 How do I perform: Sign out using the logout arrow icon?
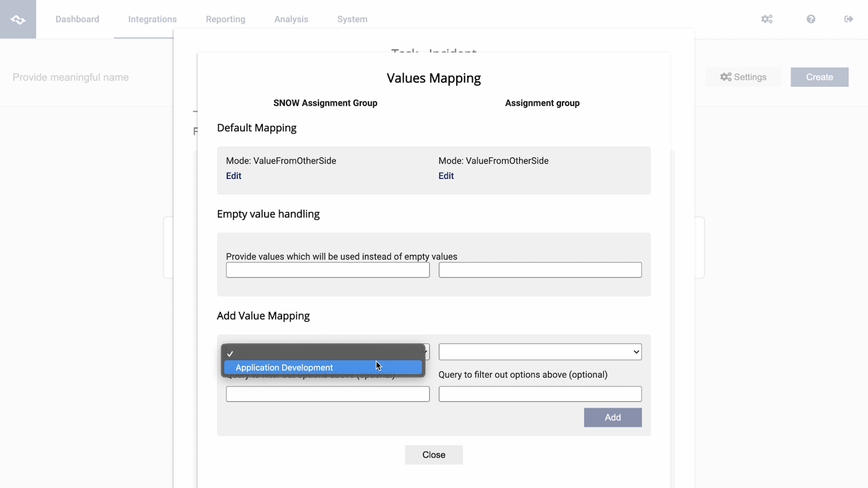click(x=850, y=19)
